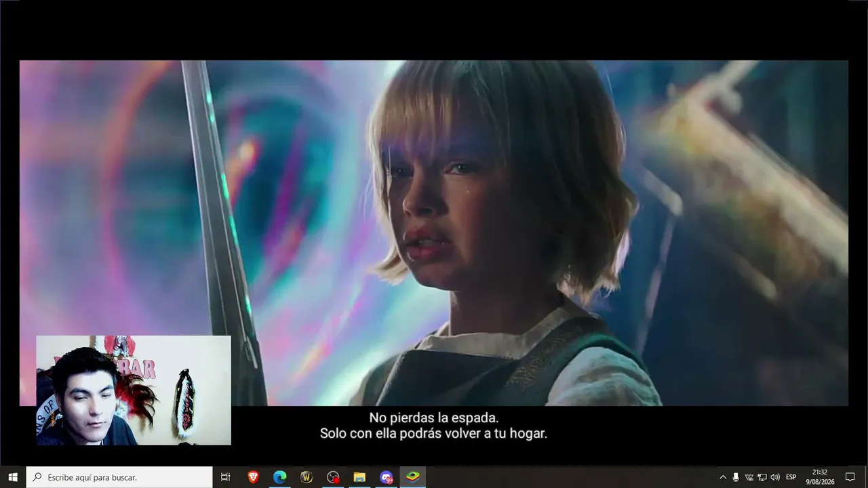
Task: Switch to OBS Studio in the taskbar
Action: [x=332, y=477]
